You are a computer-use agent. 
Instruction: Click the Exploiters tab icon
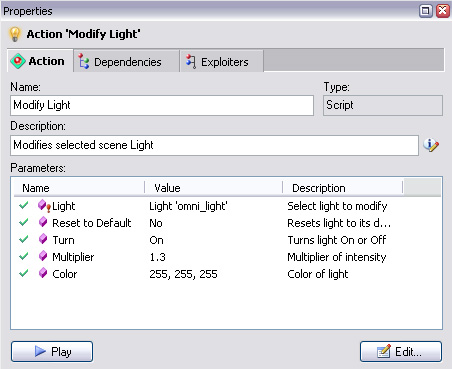(x=191, y=62)
